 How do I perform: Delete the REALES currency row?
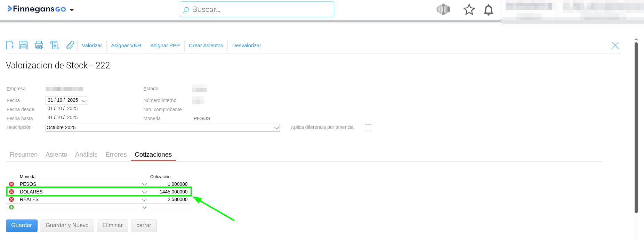coord(11,199)
